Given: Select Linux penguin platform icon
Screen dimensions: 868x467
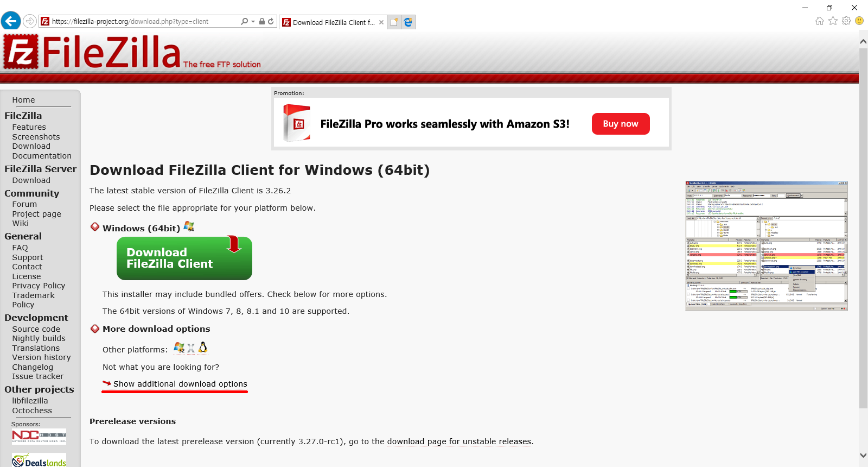Looking at the screenshot, I should (x=203, y=348).
